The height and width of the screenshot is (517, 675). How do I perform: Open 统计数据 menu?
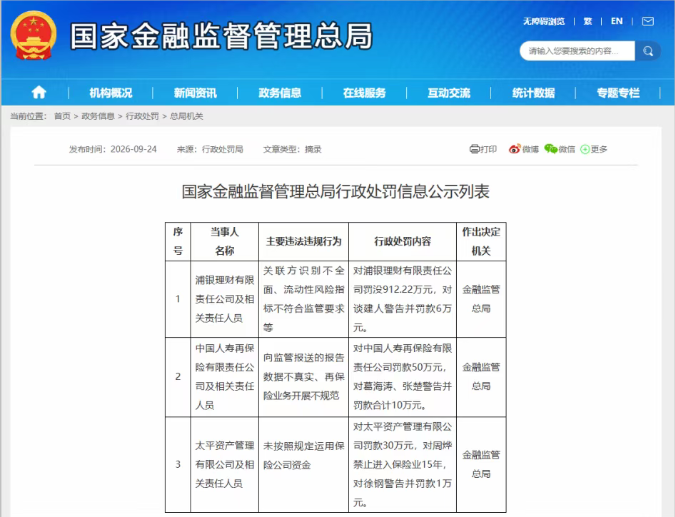tap(533, 93)
